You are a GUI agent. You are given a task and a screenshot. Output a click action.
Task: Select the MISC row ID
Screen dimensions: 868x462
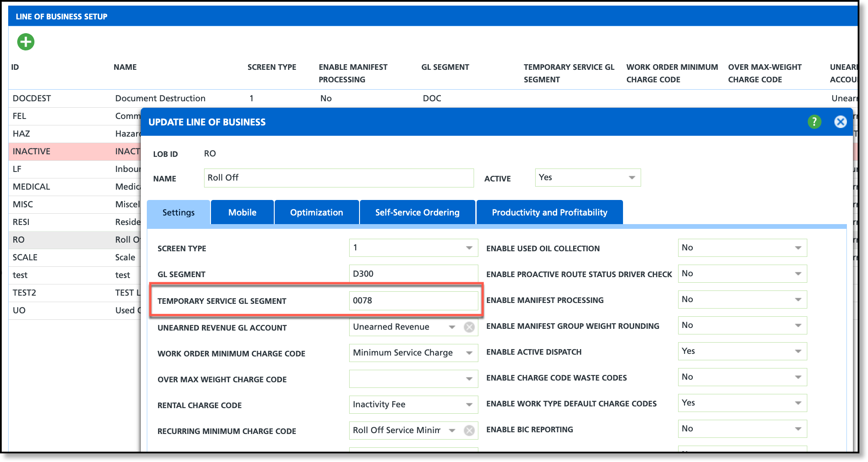pyautogui.click(x=23, y=204)
